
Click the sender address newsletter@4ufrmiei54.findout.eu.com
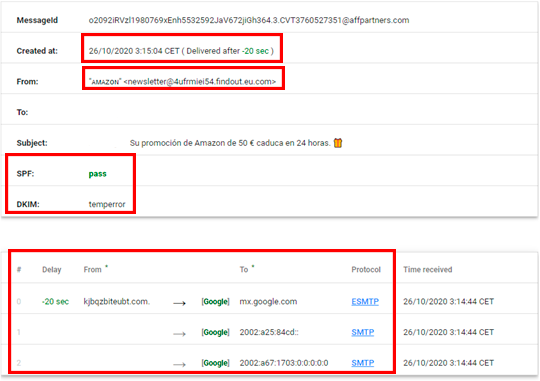point(200,82)
